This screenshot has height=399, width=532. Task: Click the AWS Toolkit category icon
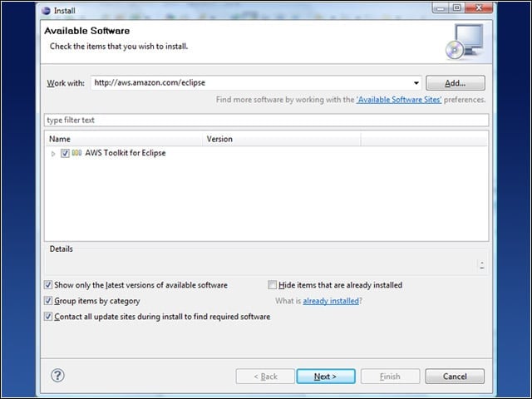click(x=76, y=153)
